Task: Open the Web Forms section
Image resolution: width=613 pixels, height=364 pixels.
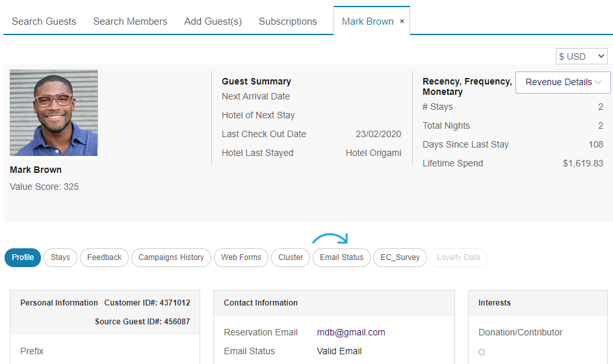Action: pos(241,257)
